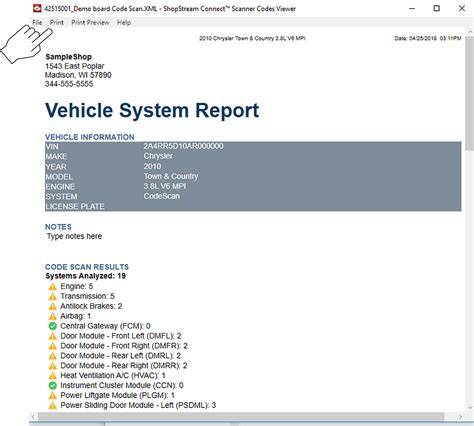Maximize the Scanner Codes Viewer window
The image size is (474, 426).
coord(437,9)
